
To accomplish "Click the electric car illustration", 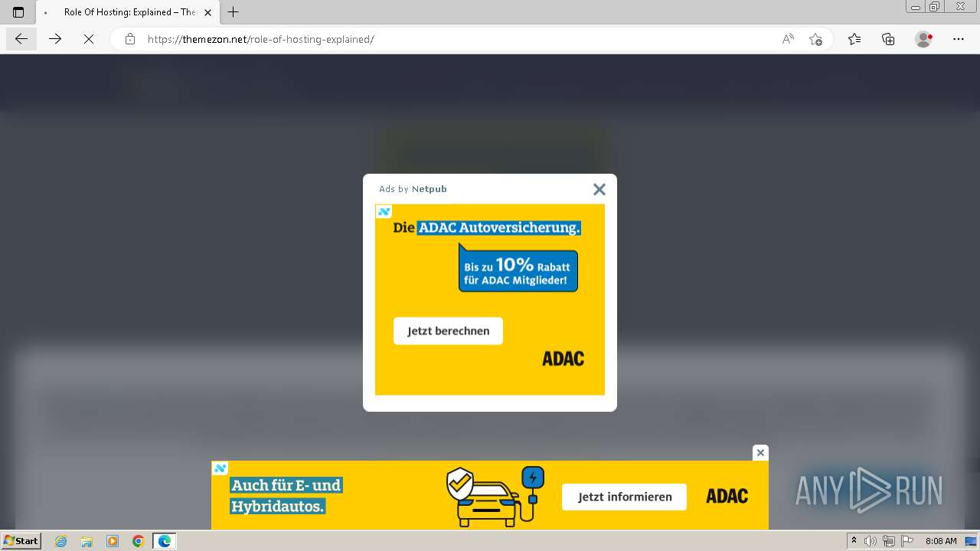I will pos(495,496).
